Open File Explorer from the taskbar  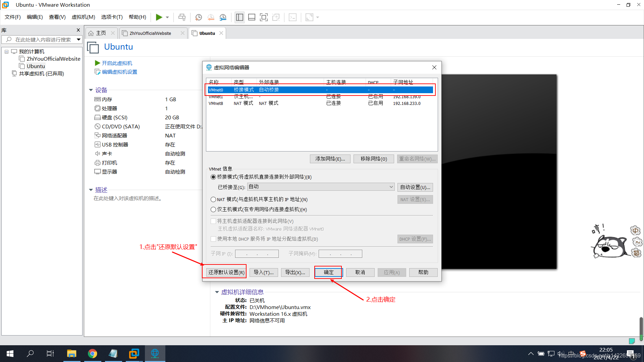71,354
